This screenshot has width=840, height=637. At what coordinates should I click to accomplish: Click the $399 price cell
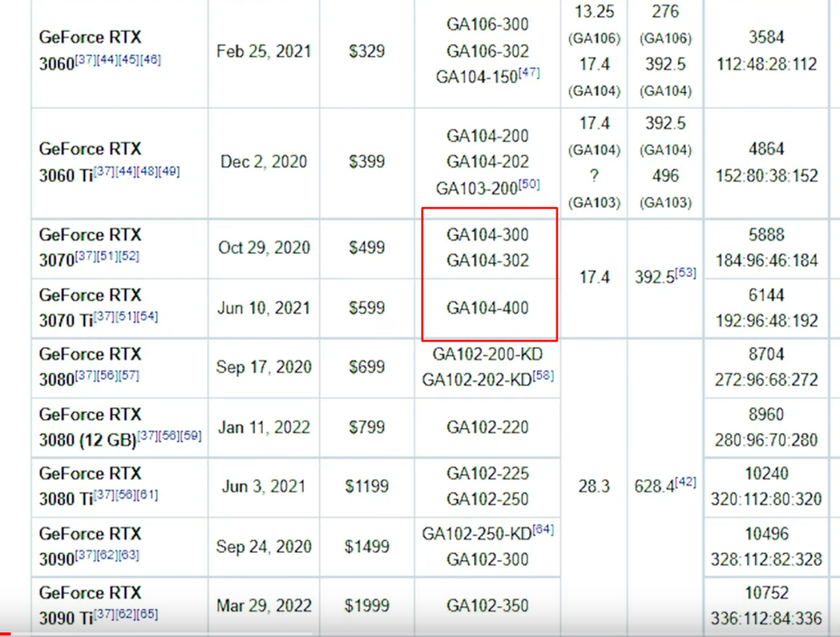tap(367, 162)
